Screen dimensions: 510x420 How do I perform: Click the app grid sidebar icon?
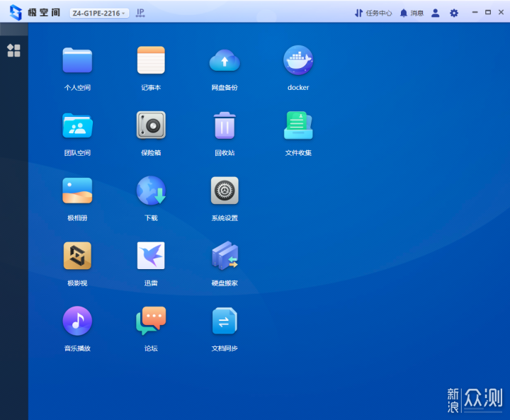click(13, 50)
